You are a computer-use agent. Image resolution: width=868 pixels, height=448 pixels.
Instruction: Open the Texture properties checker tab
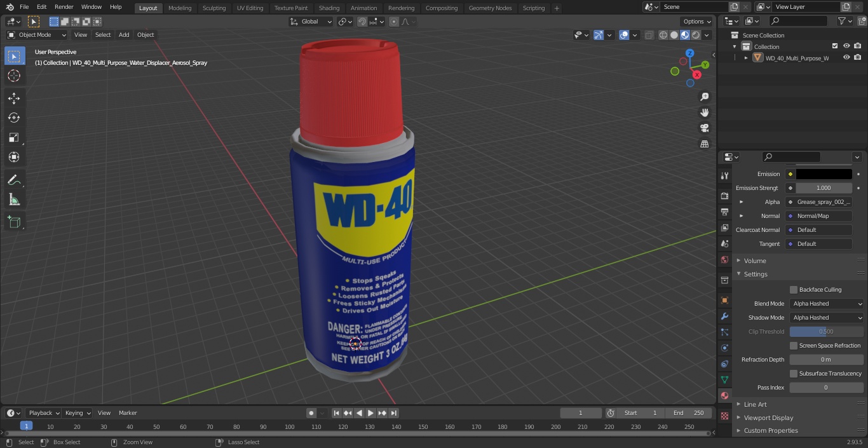click(724, 416)
